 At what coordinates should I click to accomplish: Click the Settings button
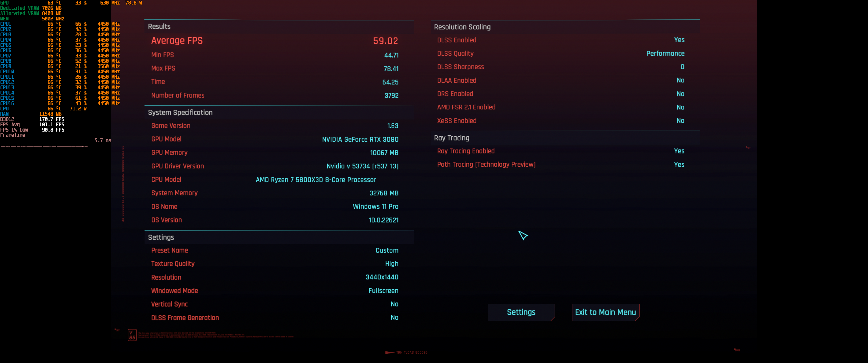click(521, 312)
